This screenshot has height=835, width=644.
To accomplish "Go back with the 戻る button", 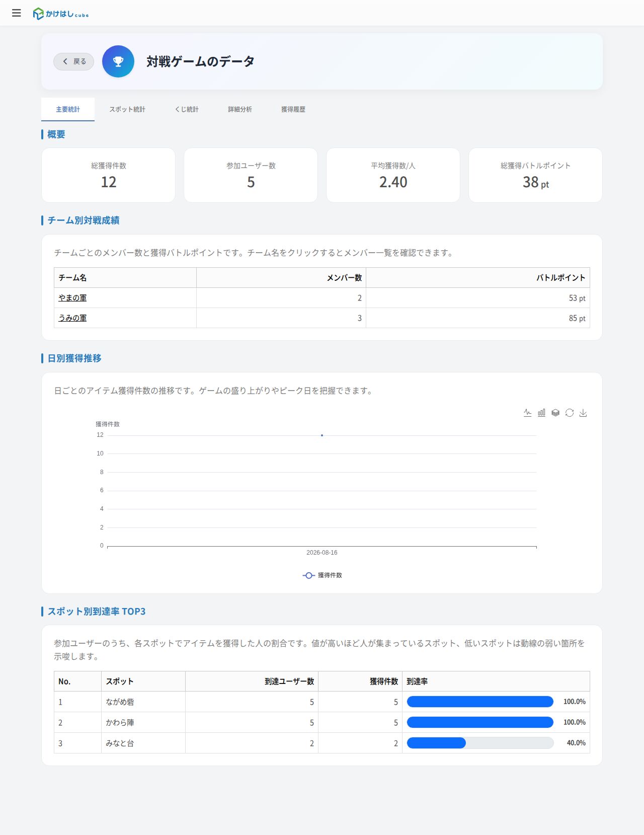I will click(x=74, y=61).
